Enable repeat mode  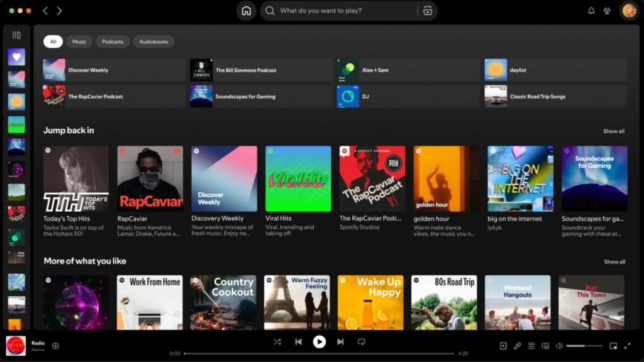click(x=360, y=342)
